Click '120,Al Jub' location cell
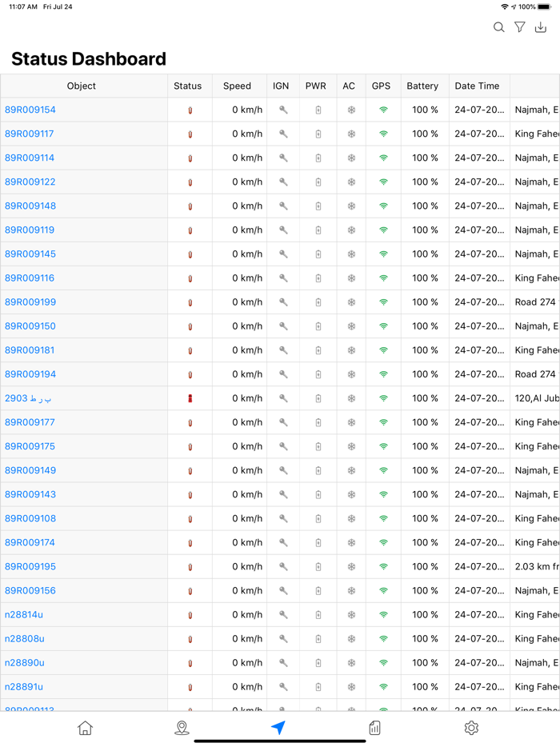 coord(537,398)
